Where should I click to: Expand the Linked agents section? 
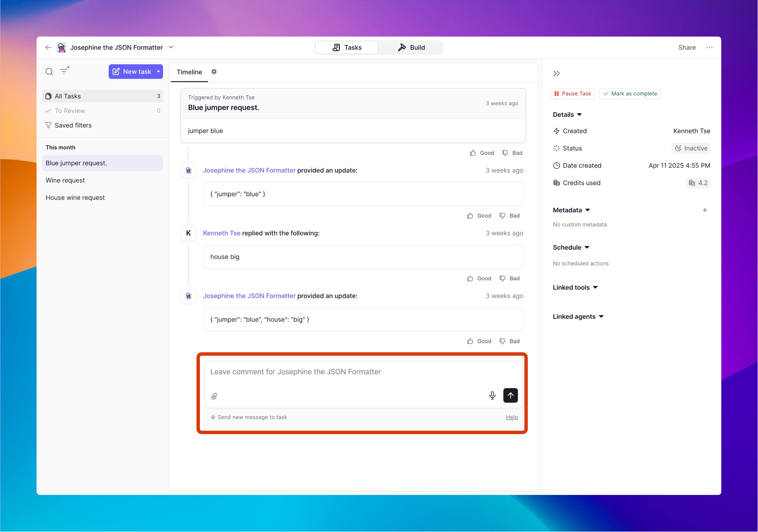point(578,317)
